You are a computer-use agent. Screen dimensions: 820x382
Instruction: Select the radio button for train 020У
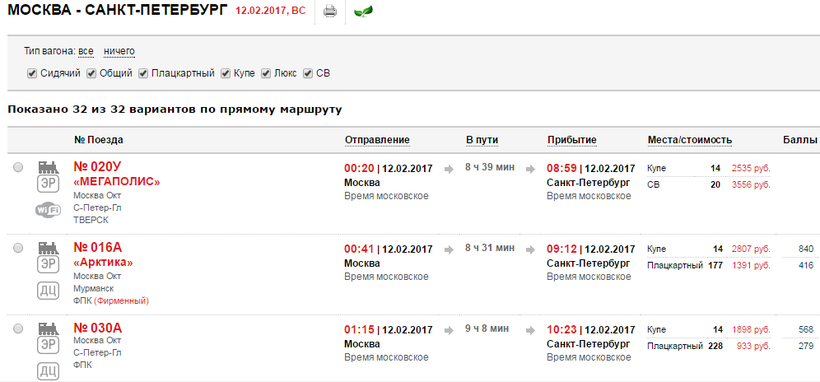click(18, 167)
